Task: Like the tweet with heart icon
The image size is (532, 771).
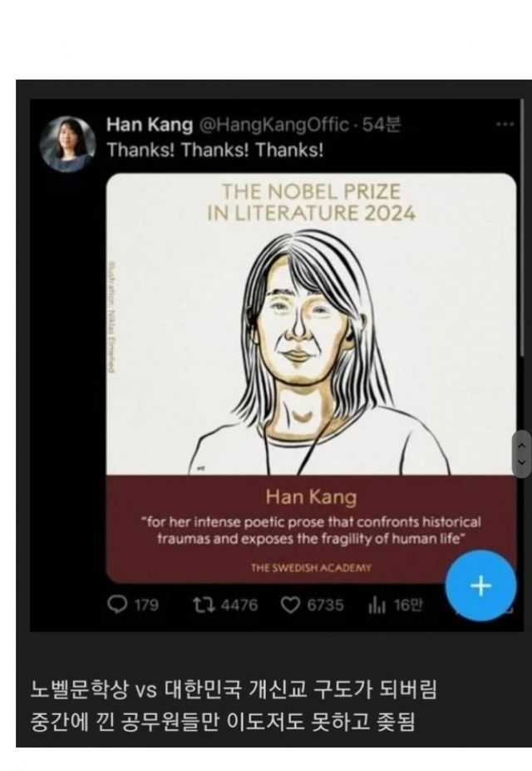Action: click(x=290, y=605)
